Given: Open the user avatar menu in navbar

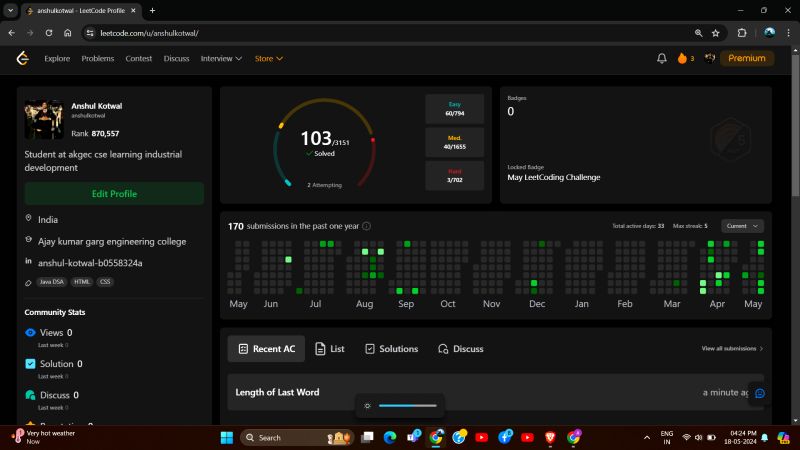Looking at the screenshot, I should 710,58.
